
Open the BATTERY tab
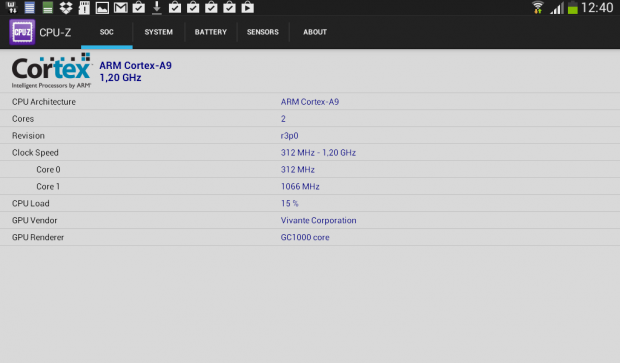[x=211, y=32]
